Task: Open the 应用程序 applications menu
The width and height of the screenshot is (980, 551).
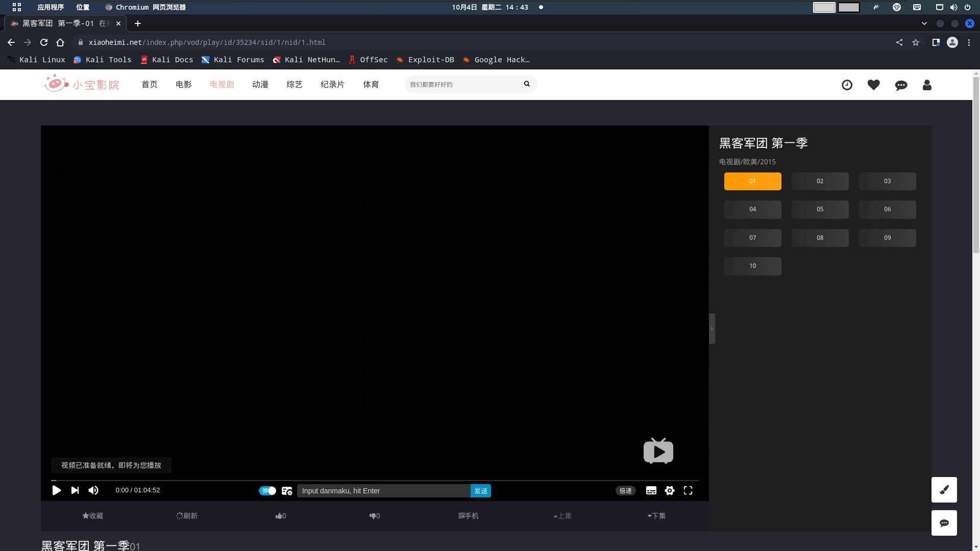Action: pyautogui.click(x=51, y=7)
